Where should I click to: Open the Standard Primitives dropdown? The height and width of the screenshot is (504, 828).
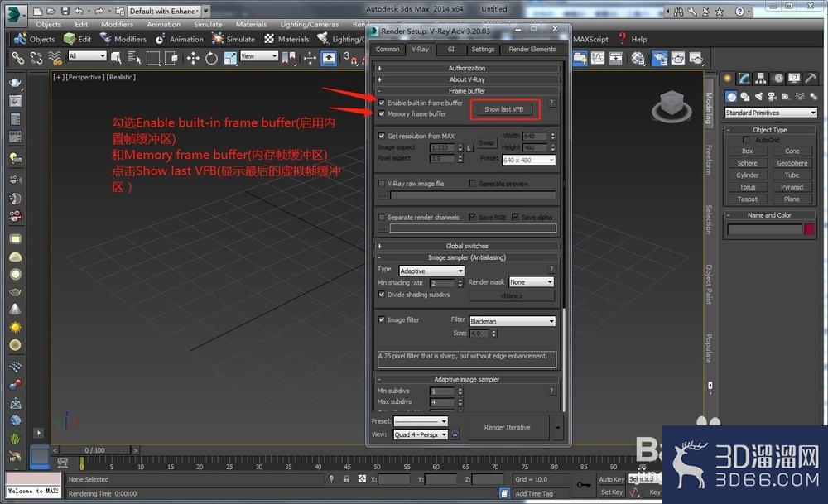771,113
